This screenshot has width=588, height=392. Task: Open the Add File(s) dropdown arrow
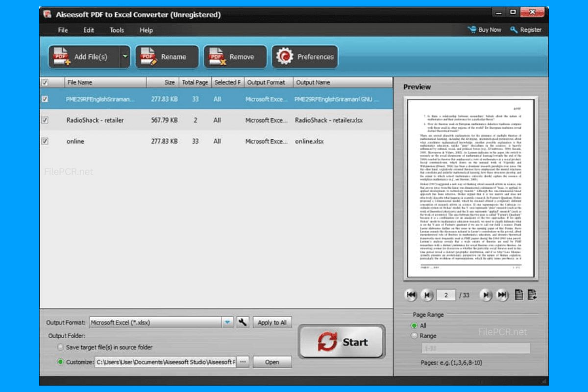click(x=125, y=56)
